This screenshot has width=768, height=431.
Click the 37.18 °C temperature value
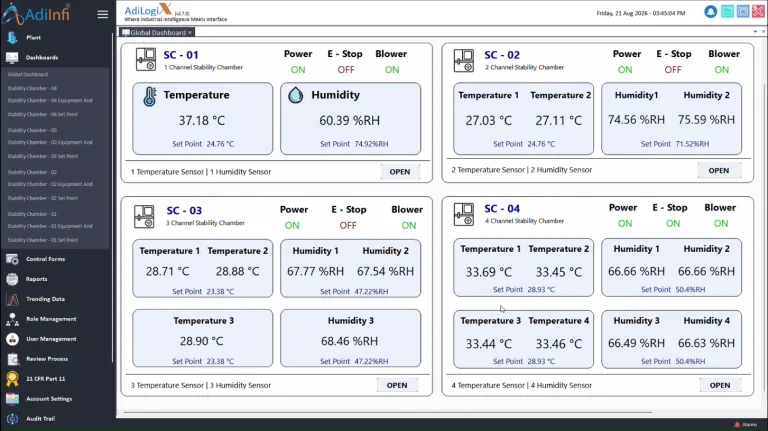pos(201,120)
